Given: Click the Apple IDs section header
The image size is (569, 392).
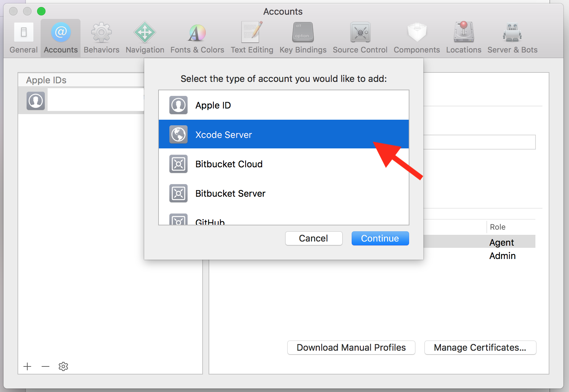Looking at the screenshot, I should coord(46,80).
